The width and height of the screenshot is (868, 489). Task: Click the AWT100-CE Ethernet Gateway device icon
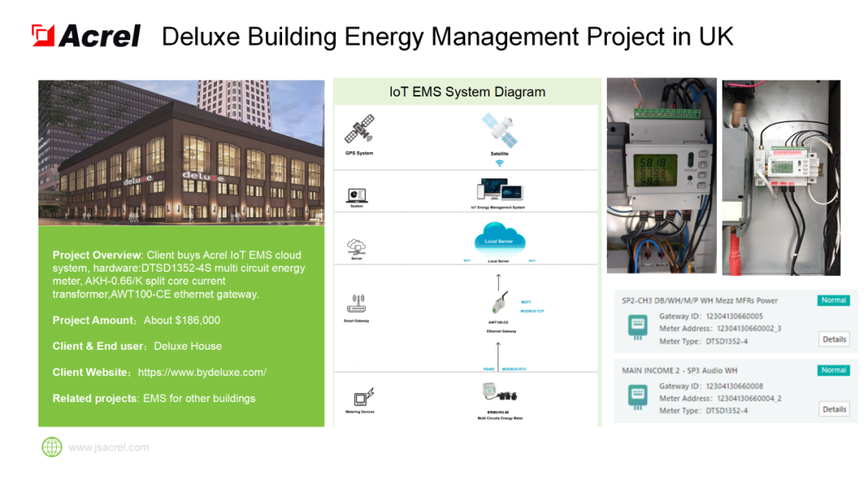tap(500, 304)
